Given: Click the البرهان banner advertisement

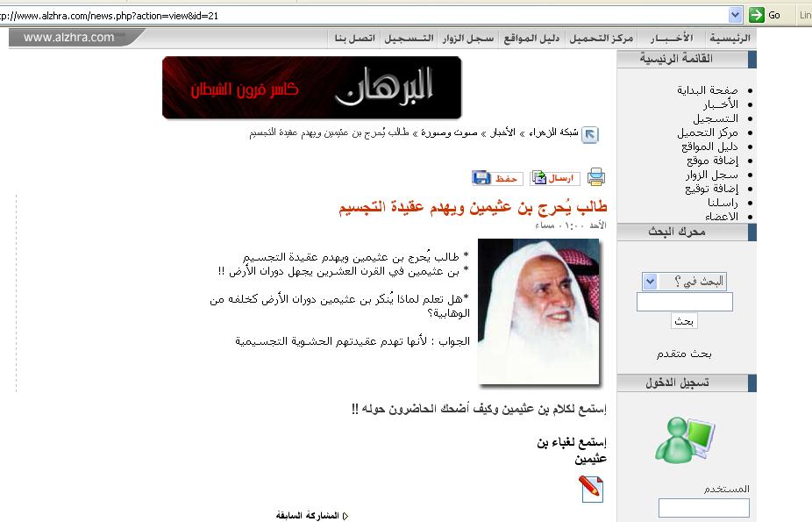Looking at the screenshot, I should (311, 88).
